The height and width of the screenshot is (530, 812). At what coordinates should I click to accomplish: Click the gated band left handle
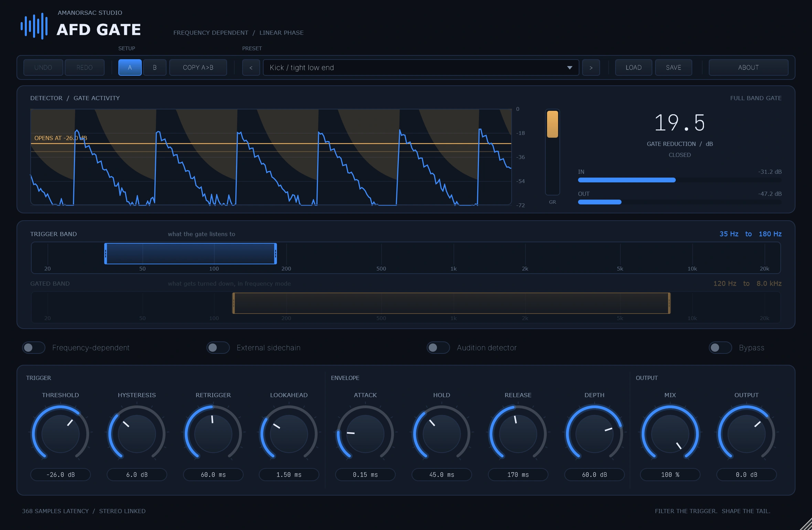[x=234, y=303]
